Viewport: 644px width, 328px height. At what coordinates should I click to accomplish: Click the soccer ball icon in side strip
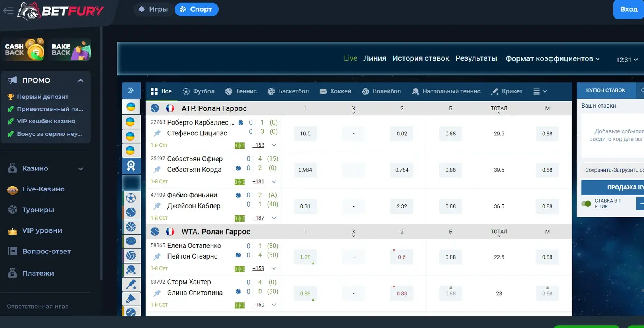point(131,198)
